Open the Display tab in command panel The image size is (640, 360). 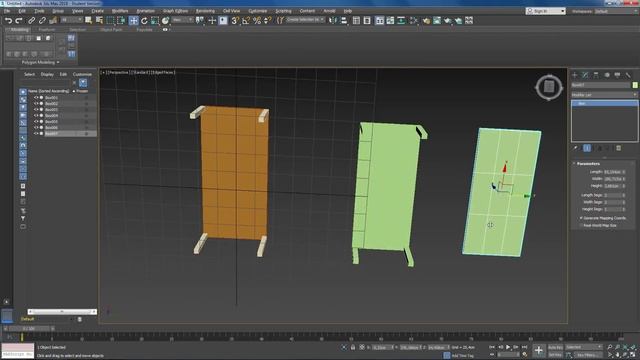617,75
